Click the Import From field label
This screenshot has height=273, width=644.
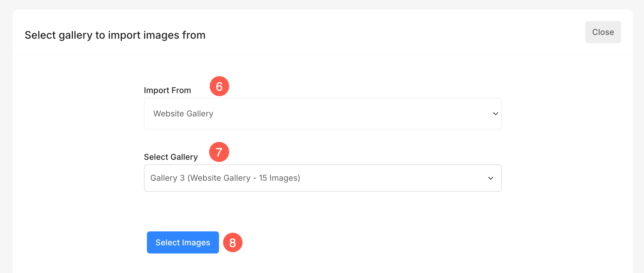point(167,90)
